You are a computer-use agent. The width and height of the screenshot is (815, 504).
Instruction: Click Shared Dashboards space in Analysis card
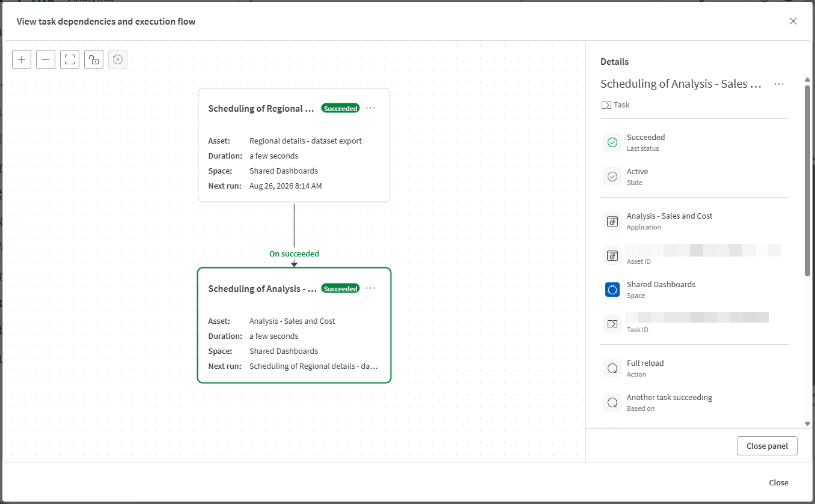pos(284,351)
